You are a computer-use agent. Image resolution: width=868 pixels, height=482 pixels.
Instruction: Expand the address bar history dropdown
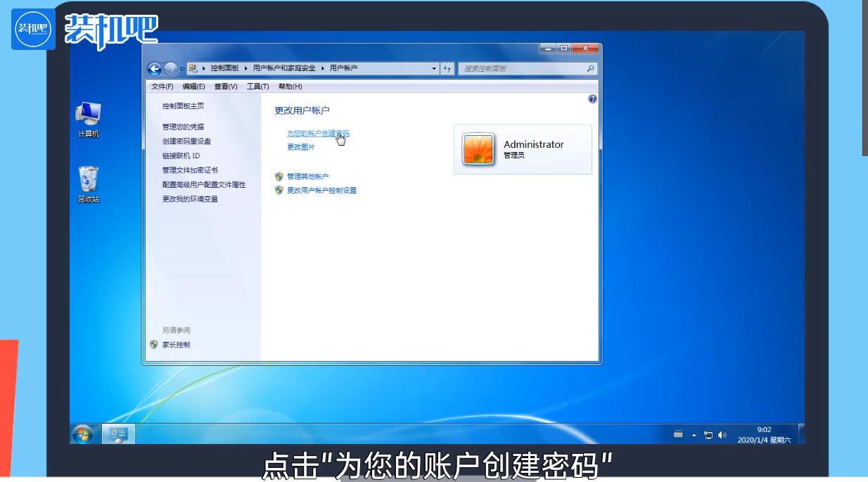(x=434, y=68)
